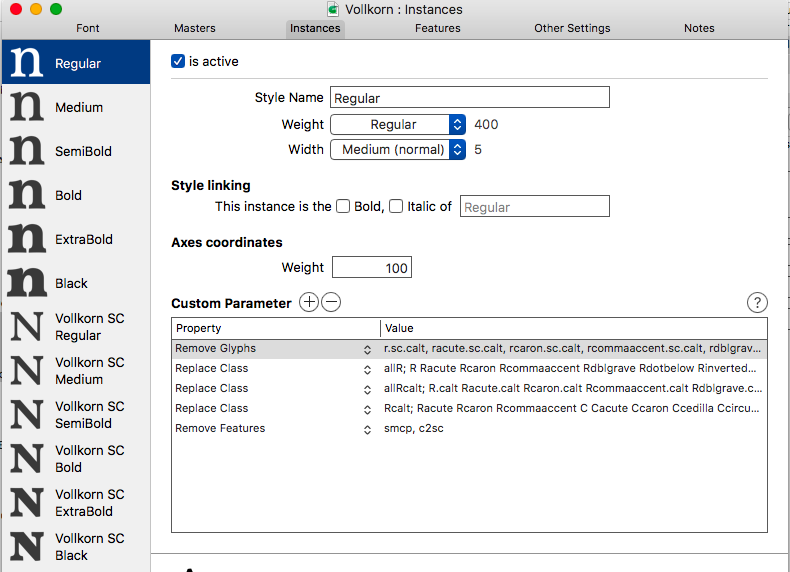
Task: Open property selector for Rcalt Replace Class row
Action: 367,410
